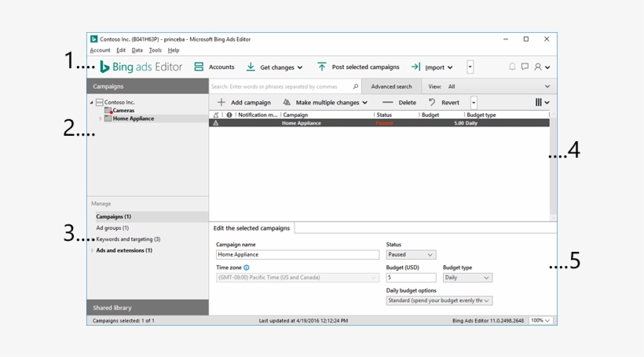Click the Budget (USD) field
The height and width of the screenshot is (357, 644).
tap(411, 278)
